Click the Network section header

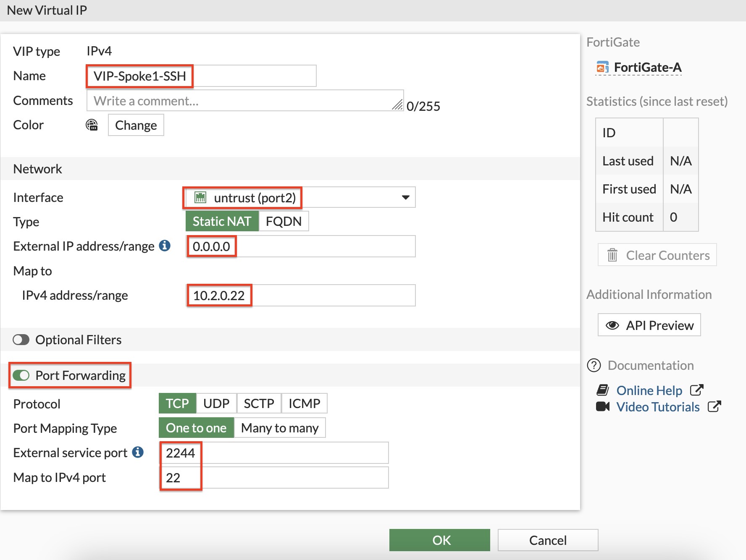(37, 169)
